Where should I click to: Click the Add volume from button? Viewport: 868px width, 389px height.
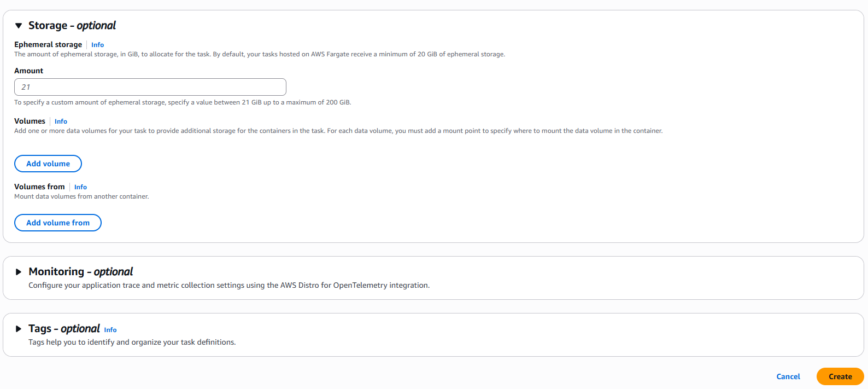57,222
